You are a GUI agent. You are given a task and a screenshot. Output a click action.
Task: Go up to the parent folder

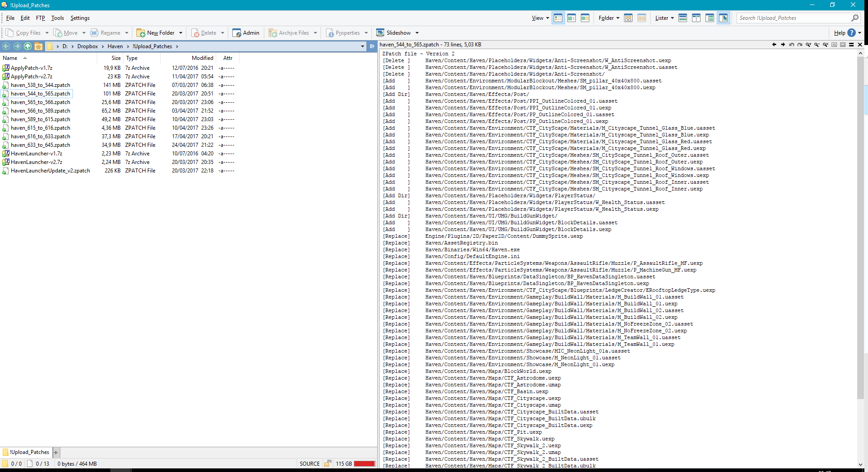click(28, 46)
